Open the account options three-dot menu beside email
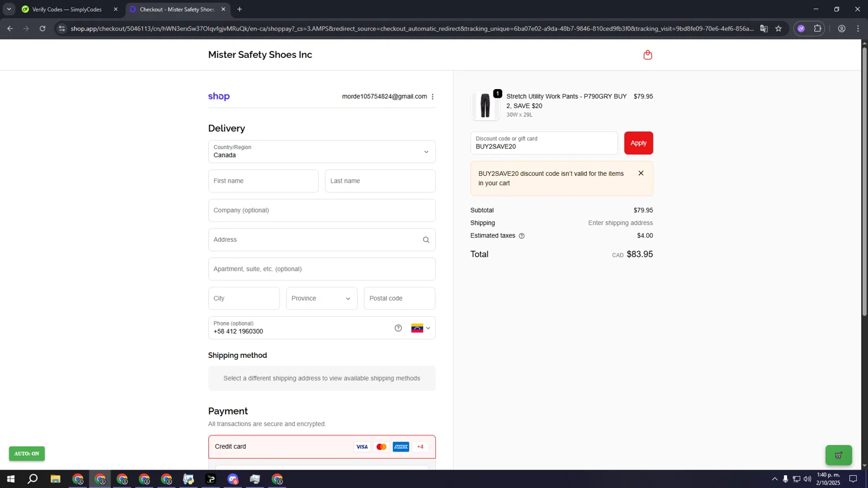868x488 pixels. [x=433, y=97]
